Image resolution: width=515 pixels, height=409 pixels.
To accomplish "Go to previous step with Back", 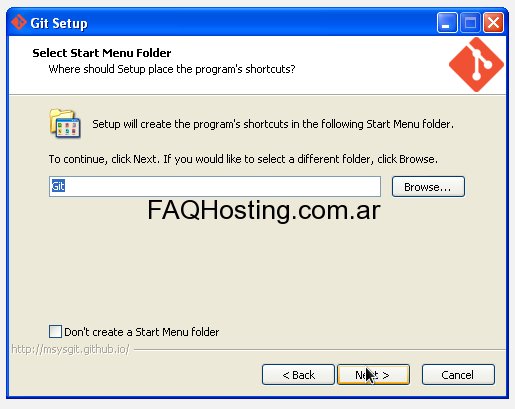I will pos(298,375).
